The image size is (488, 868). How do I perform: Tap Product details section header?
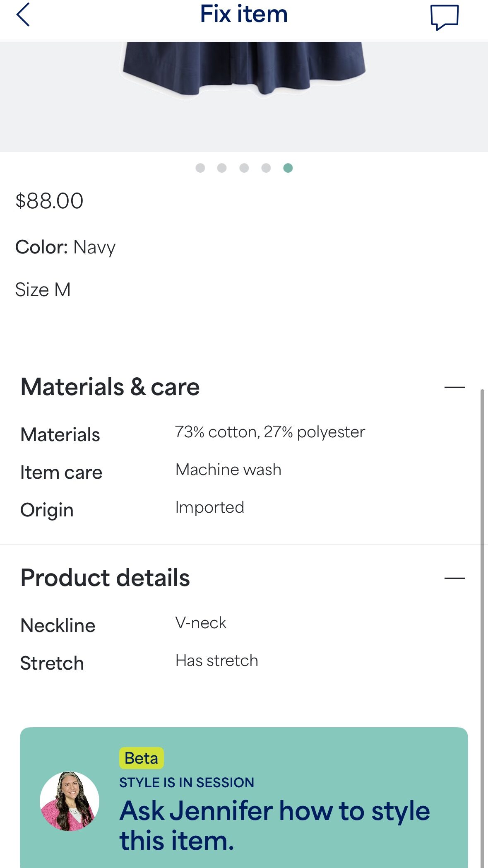pyautogui.click(x=105, y=578)
